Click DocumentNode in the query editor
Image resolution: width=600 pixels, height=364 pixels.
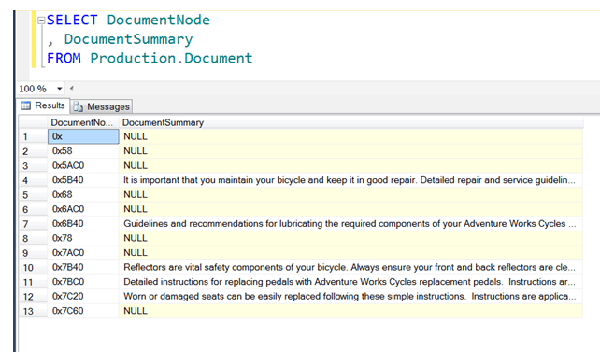(159, 20)
